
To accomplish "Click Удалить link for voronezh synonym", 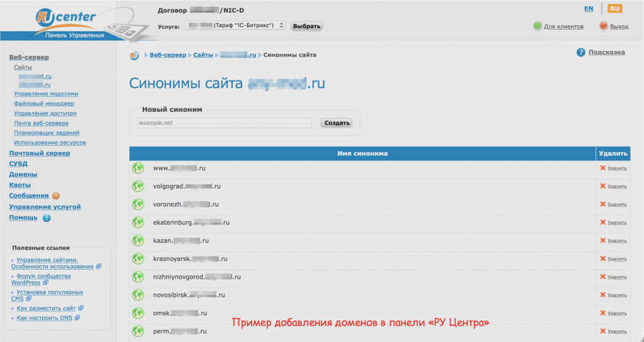I will coord(617,204).
